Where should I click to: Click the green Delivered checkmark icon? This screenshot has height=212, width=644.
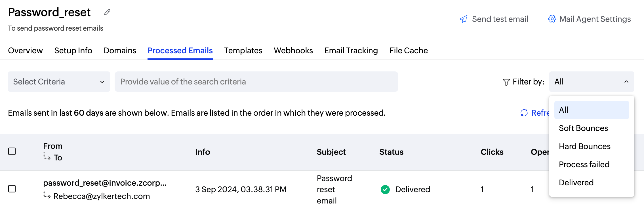pos(385,189)
